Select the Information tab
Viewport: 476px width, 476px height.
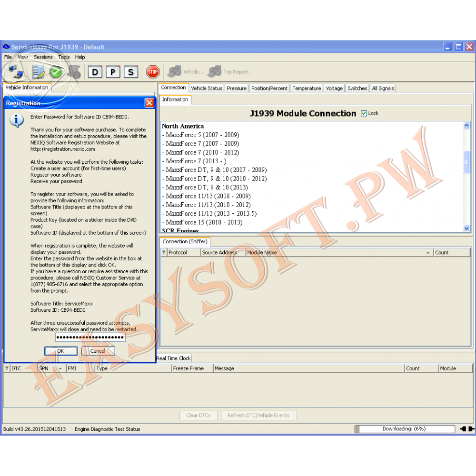click(175, 99)
